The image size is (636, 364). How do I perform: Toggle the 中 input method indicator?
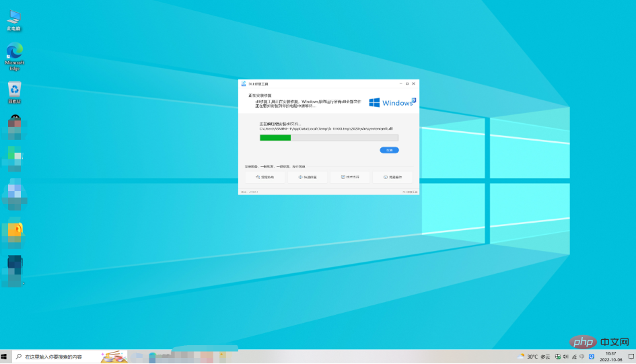pyautogui.click(x=583, y=357)
